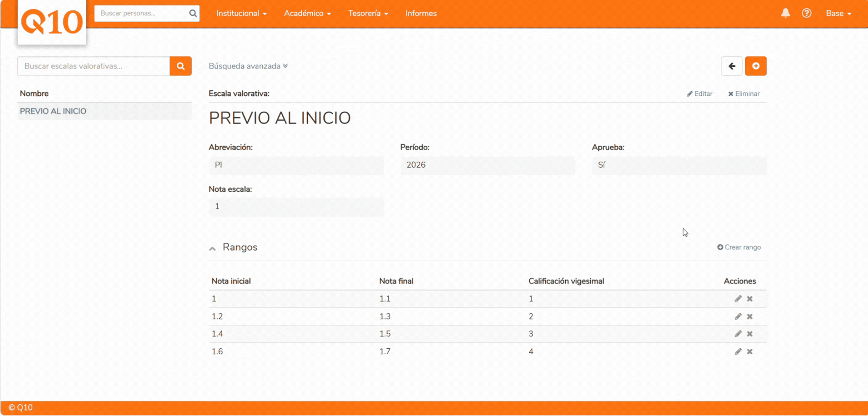This screenshot has width=868, height=416.
Task: Click the Calificación vigesimal column header
Action: pyautogui.click(x=566, y=281)
